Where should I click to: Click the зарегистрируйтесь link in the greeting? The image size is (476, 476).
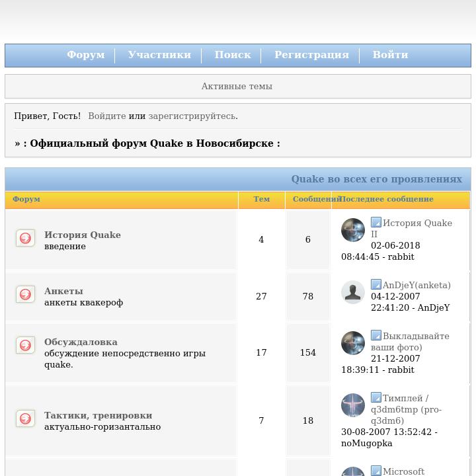(x=192, y=116)
